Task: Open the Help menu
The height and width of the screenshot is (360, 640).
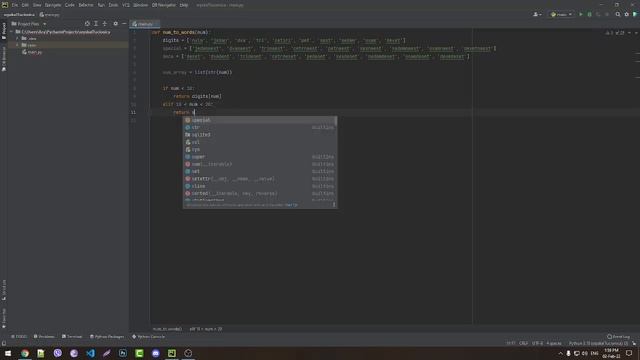Action: point(184,5)
